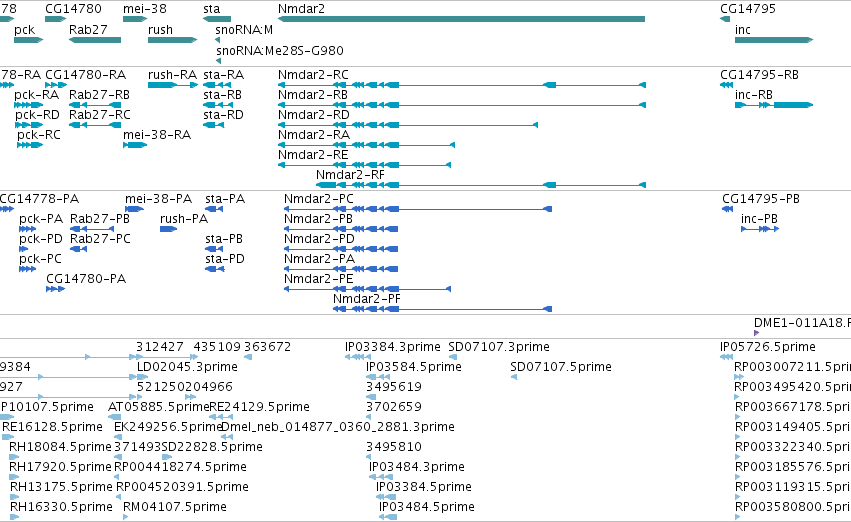This screenshot has width=851, height=522.
Task: Click the IP03484.3prime EST label
Action: click(417, 467)
